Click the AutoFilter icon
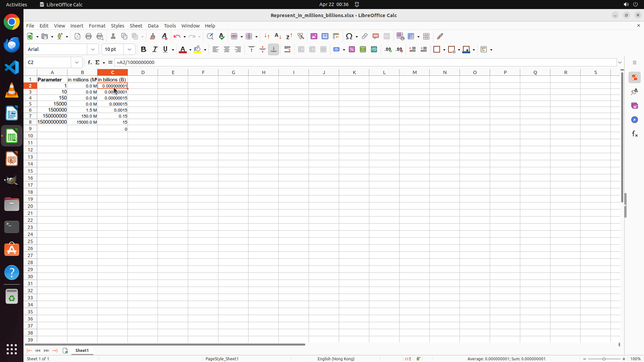Image resolution: width=644 pixels, height=362 pixels. point(301,36)
